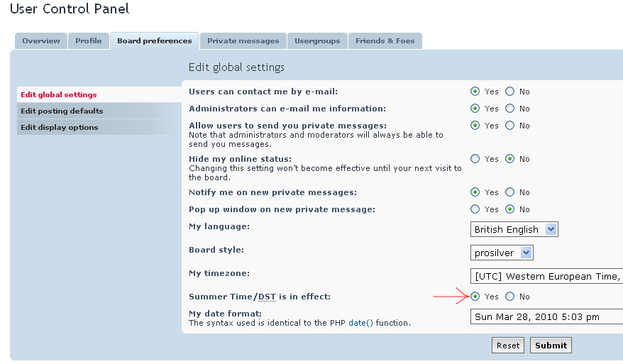Select No for users contacting by e-mail
623x364 pixels.
point(510,92)
